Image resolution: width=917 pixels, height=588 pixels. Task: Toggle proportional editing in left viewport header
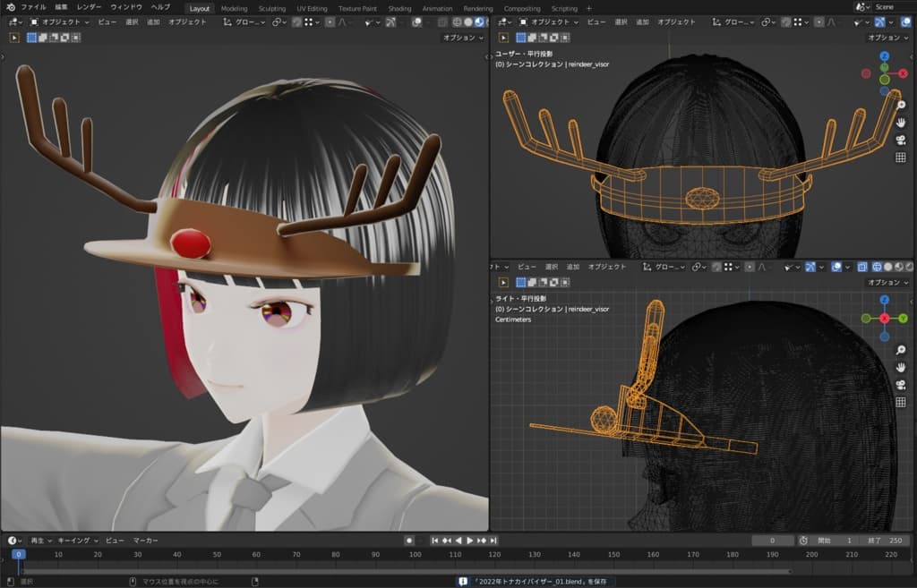pos(330,21)
